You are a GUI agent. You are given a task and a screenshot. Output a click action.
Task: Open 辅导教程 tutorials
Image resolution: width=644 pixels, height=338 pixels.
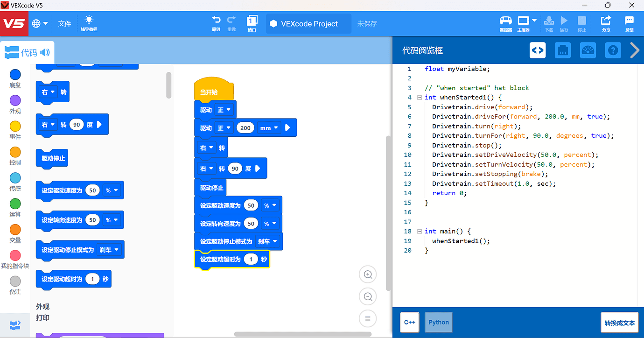click(x=88, y=23)
